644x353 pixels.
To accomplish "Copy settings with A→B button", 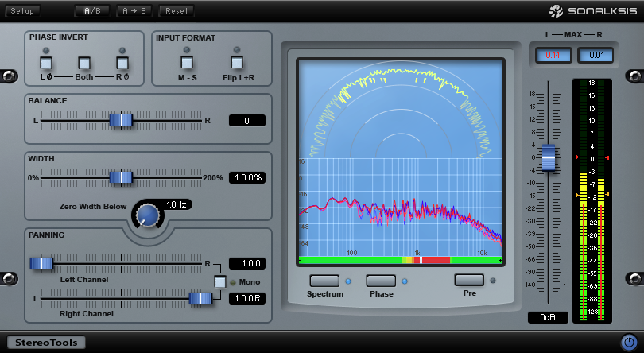I will 134,11.
